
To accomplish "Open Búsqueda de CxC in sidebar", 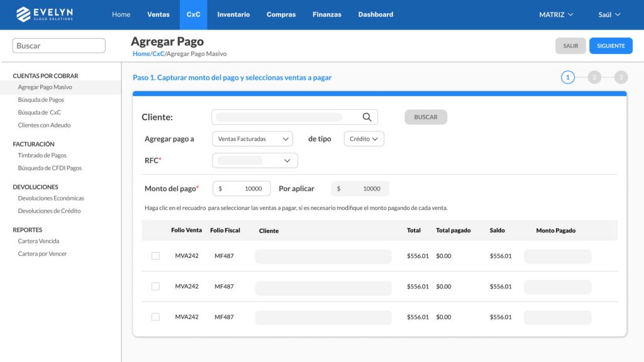I will click(x=39, y=112).
